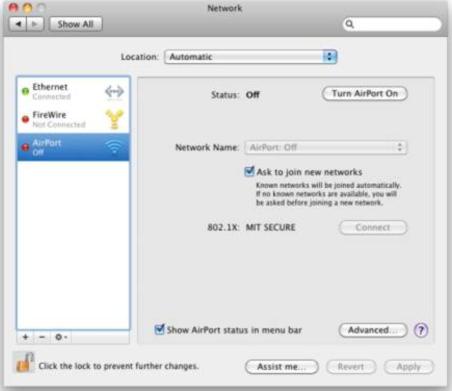Open the gear action menu
The height and width of the screenshot is (391, 452).
[x=61, y=337]
